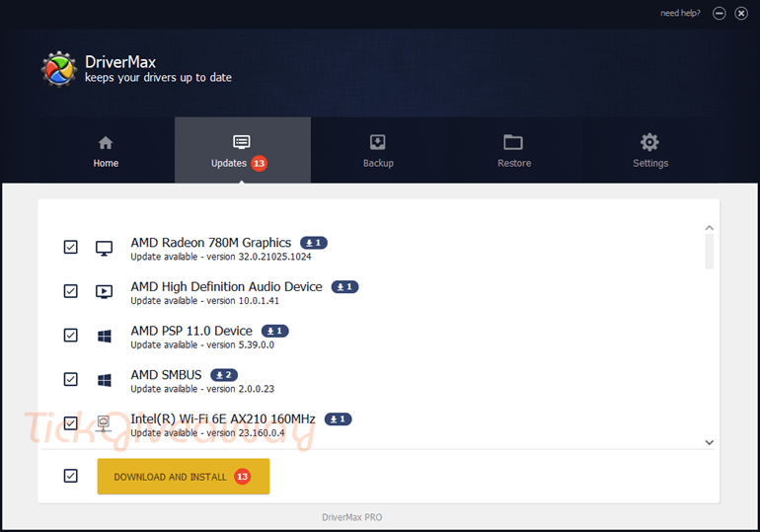Click the media icon for AMD High Definition Audio

105,292
